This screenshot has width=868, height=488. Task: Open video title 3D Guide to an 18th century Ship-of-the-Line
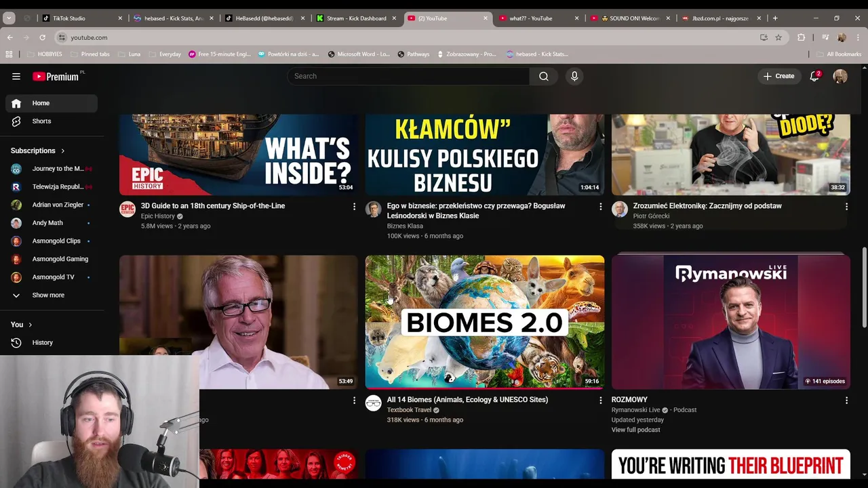pyautogui.click(x=213, y=206)
